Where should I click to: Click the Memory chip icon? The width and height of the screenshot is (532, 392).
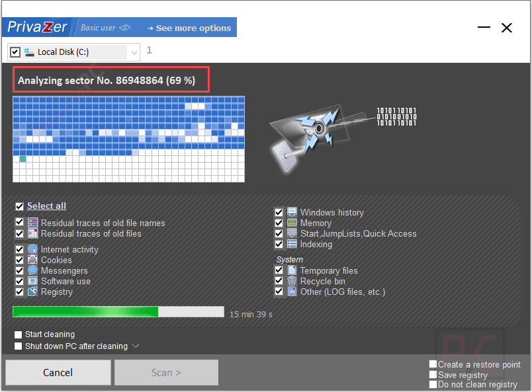click(x=292, y=223)
